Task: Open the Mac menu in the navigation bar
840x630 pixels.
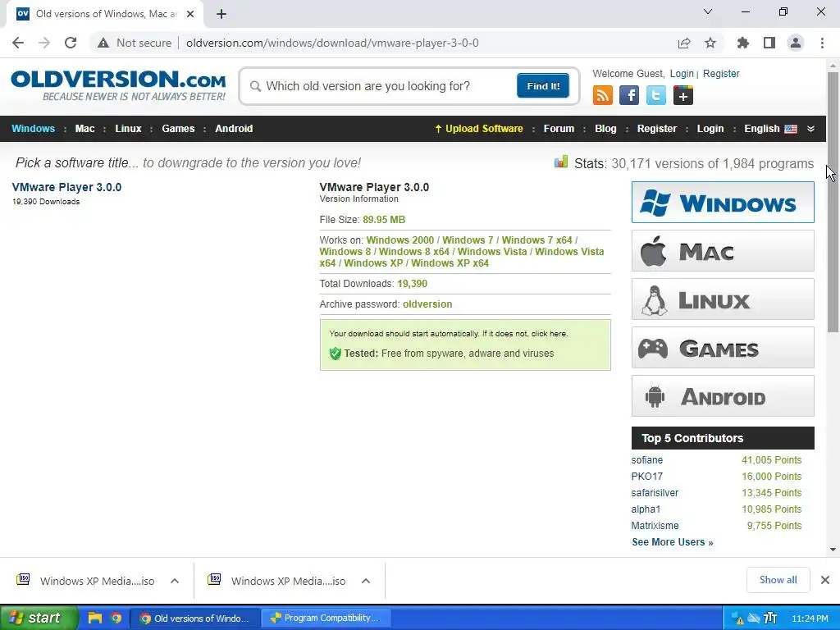Action: [x=84, y=129]
